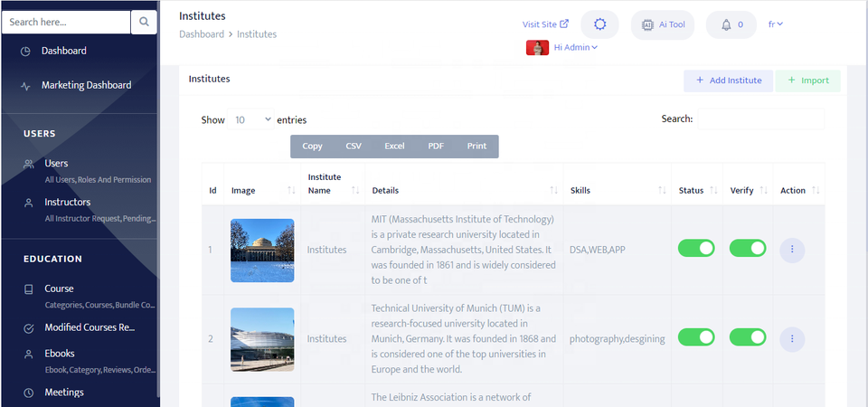This screenshot has width=868, height=407.
Task: Click the search magnifier icon in sidebar
Action: click(145, 22)
